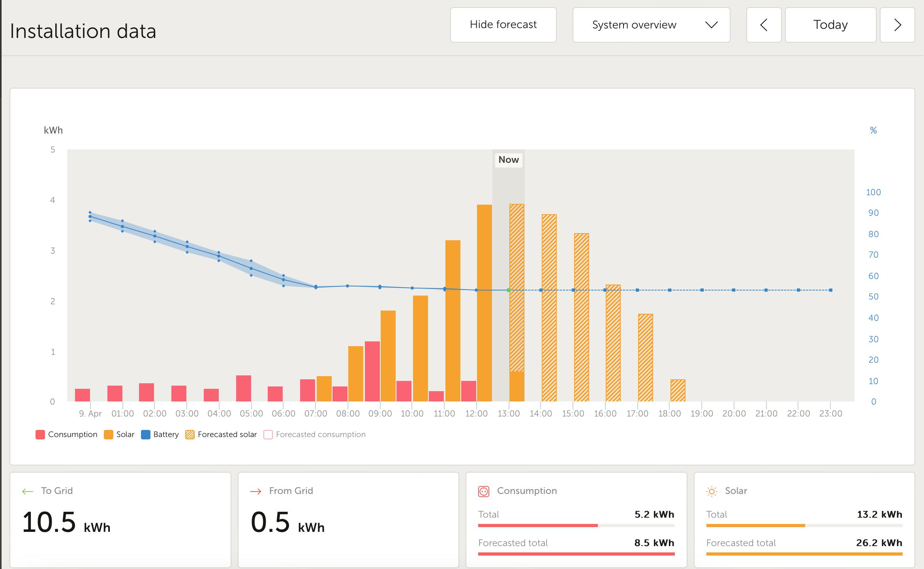Screen dimensions: 924x569
Task: Go to the previous day arrow
Action: (764, 25)
